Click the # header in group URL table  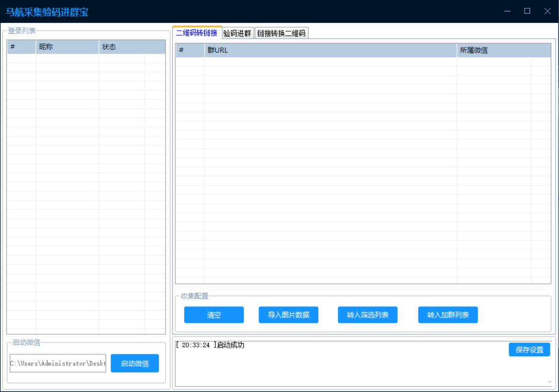tap(190, 50)
